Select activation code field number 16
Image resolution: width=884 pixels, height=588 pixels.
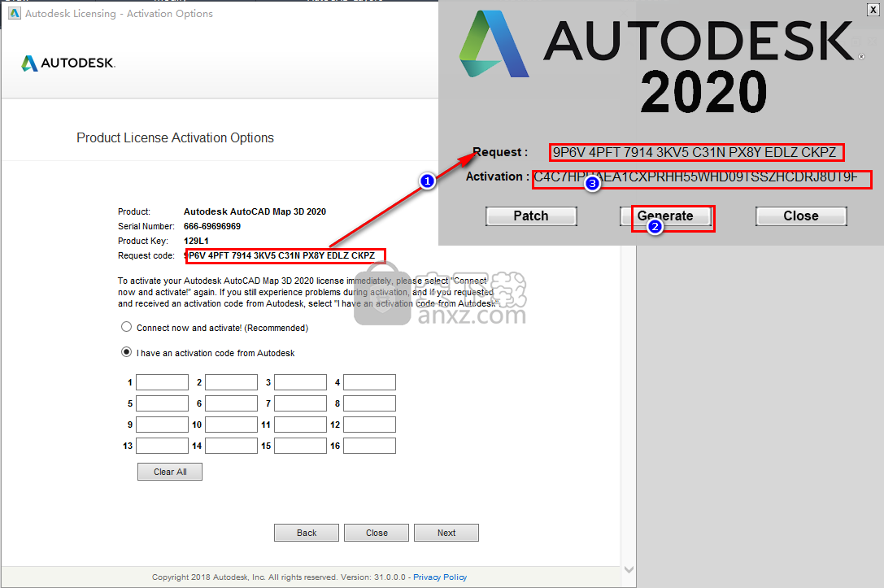coord(370,446)
